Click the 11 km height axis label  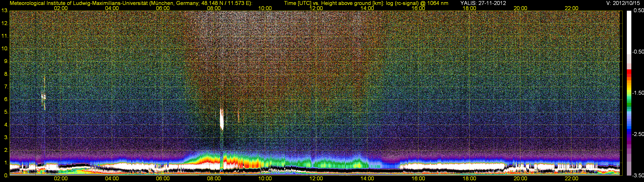click(x=5, y=36)
